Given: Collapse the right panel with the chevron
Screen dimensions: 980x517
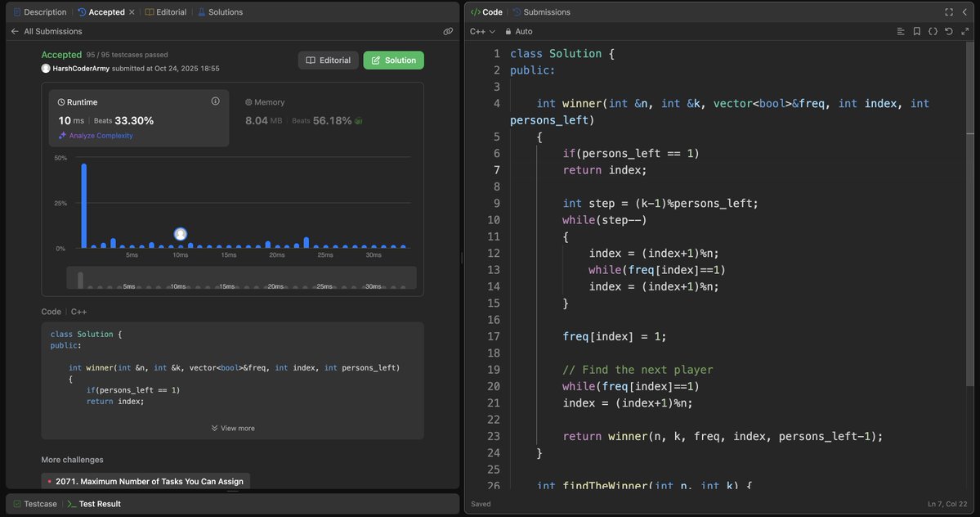Looking at the screenshot, I should tap(965, 11).
